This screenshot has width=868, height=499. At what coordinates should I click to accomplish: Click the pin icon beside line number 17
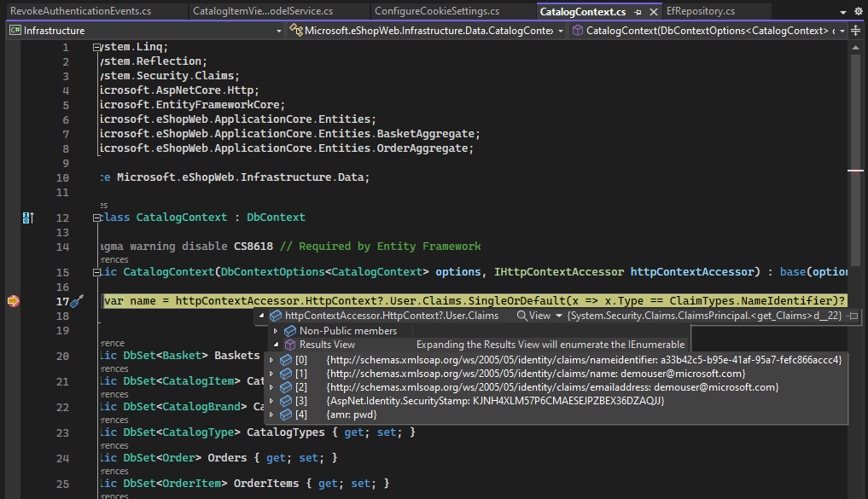[x=76, y=300]
